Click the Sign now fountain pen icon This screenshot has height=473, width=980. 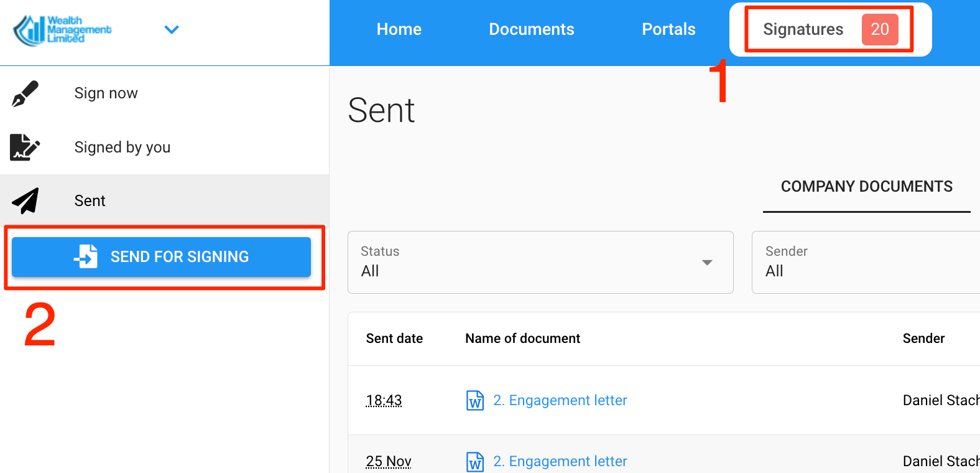[x=25, y=93]
